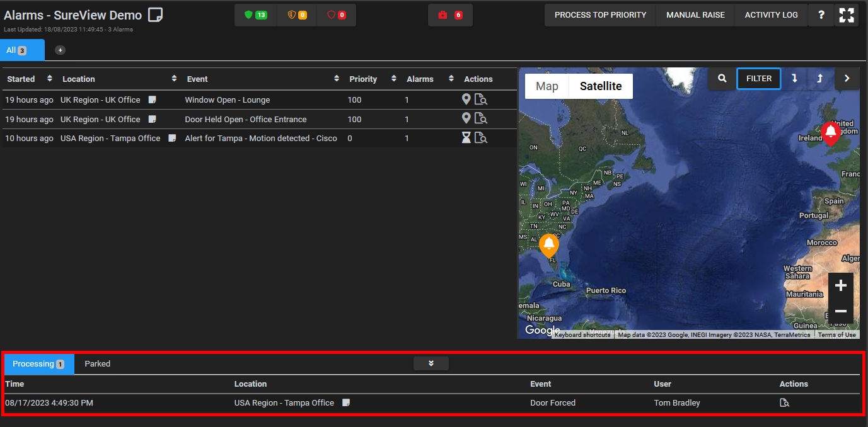Click the user name Tom Bradley

(x=677, y=403)
